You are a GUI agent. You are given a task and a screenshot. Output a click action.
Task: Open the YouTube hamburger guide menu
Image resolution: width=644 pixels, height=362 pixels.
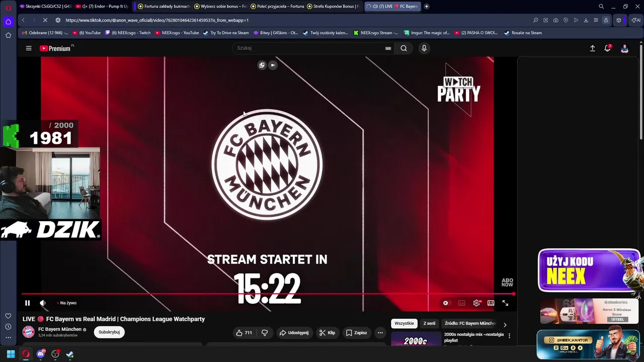(29, 48)
